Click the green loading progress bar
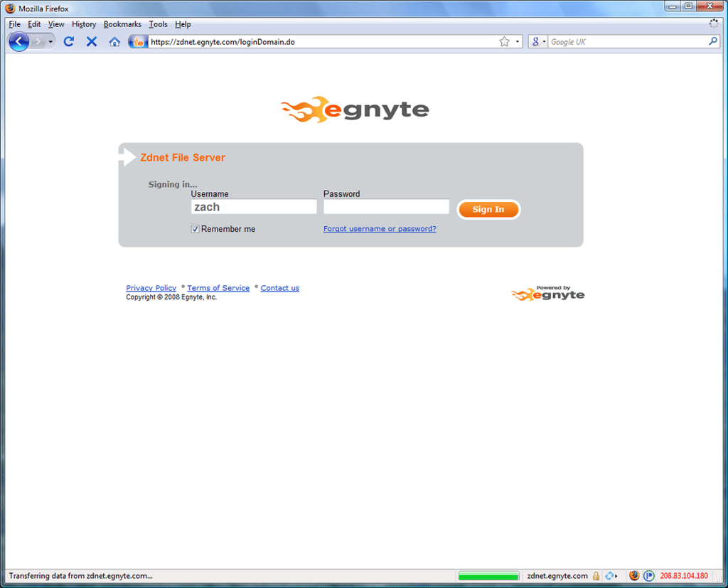 [x=488, y=577]
